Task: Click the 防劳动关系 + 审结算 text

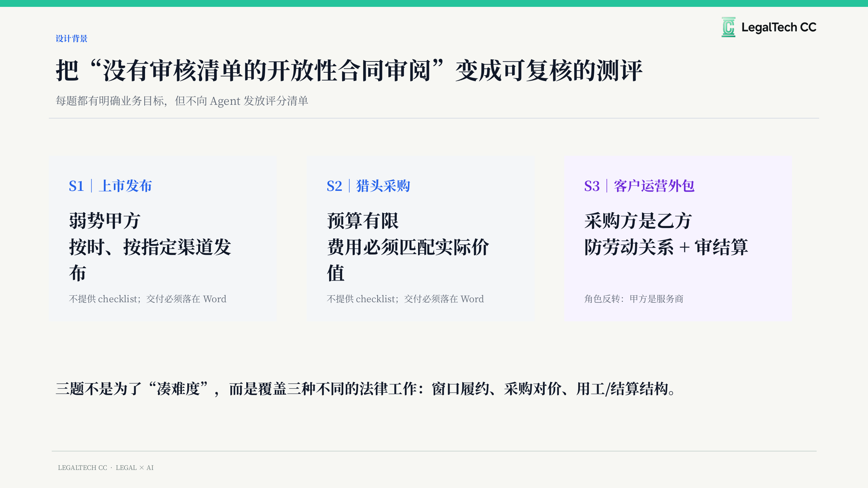Action: (x=666, y=248)
